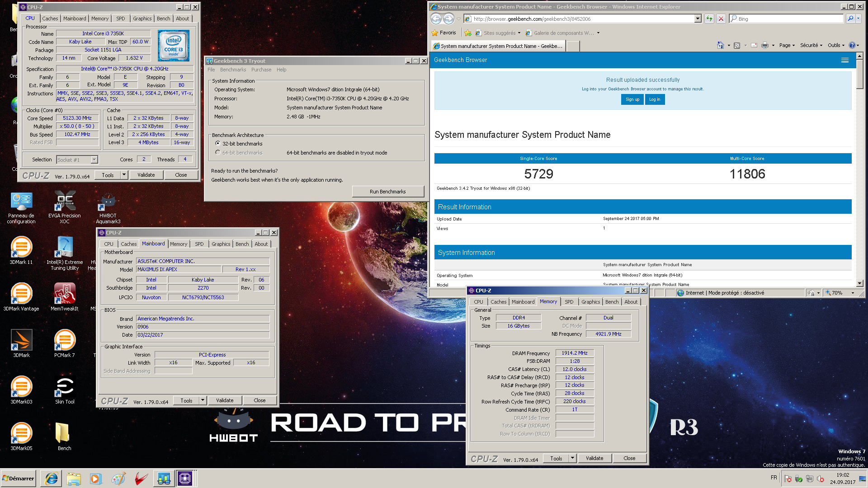Screen dimensions: 868x488
Task: Click Close in the Mainboard CPU-Z window
Action: [x=259, y=400]
